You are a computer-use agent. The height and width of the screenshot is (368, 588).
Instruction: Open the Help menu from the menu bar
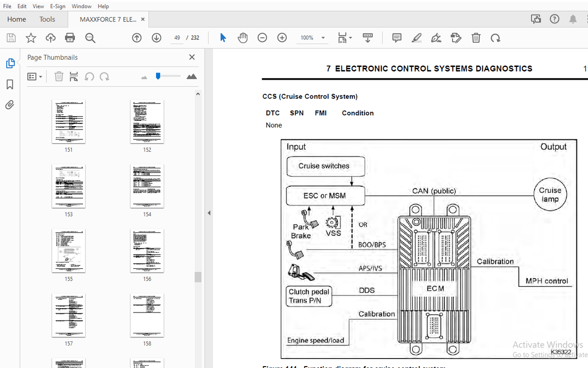103,6
